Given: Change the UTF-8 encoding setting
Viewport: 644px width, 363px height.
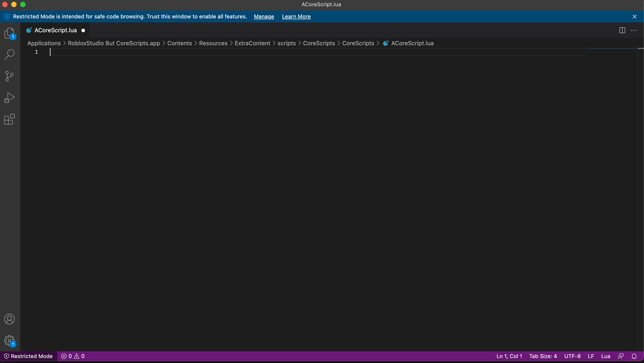Looking at the screenshot, I should [572, 356].
